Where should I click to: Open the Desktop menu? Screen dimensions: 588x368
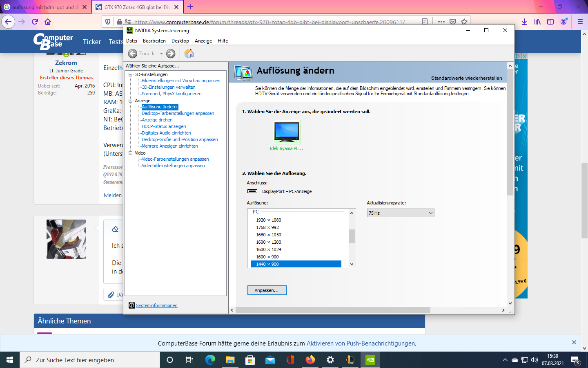coord(180,41)
